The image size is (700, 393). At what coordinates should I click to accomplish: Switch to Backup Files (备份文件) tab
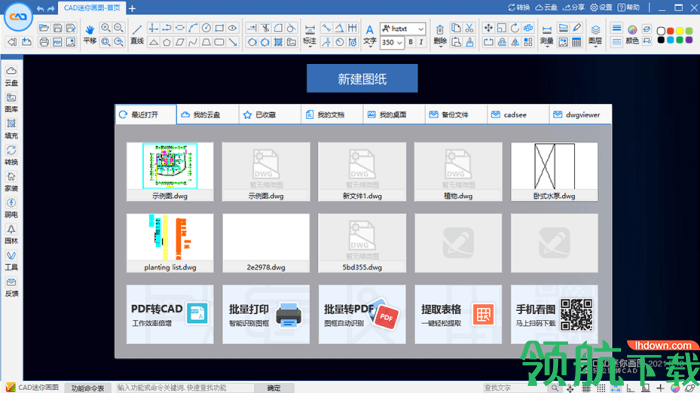click(456, 115)
